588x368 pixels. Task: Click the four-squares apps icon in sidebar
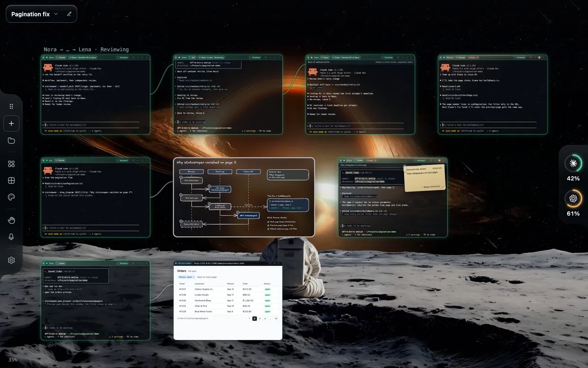pos(11,164)
